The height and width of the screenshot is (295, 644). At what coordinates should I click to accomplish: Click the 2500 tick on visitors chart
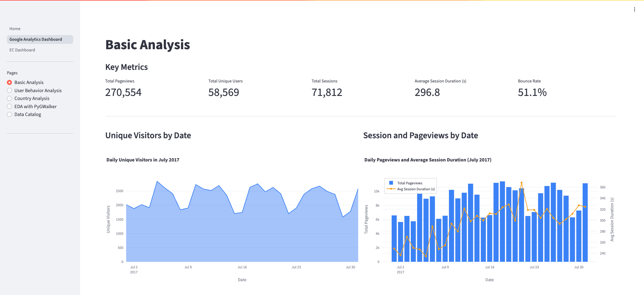[120, 191]
